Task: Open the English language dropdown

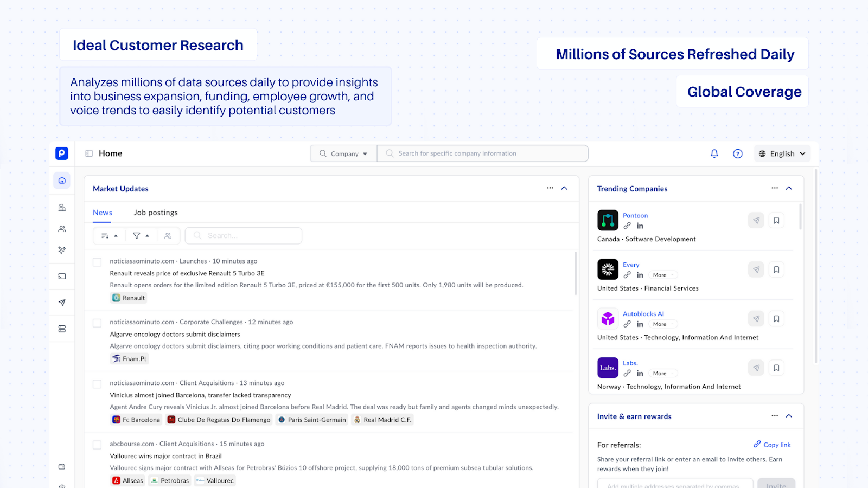Action: (x=782, y=153)
